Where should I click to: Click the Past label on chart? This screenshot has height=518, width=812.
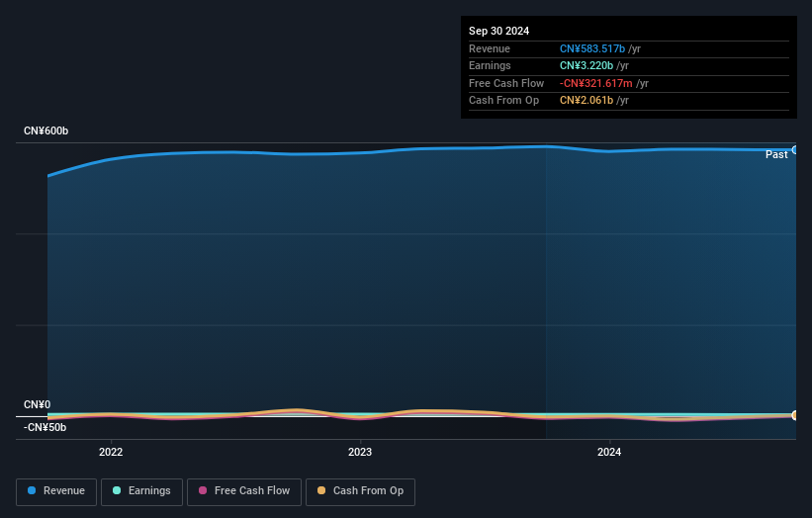pos(776,155)
